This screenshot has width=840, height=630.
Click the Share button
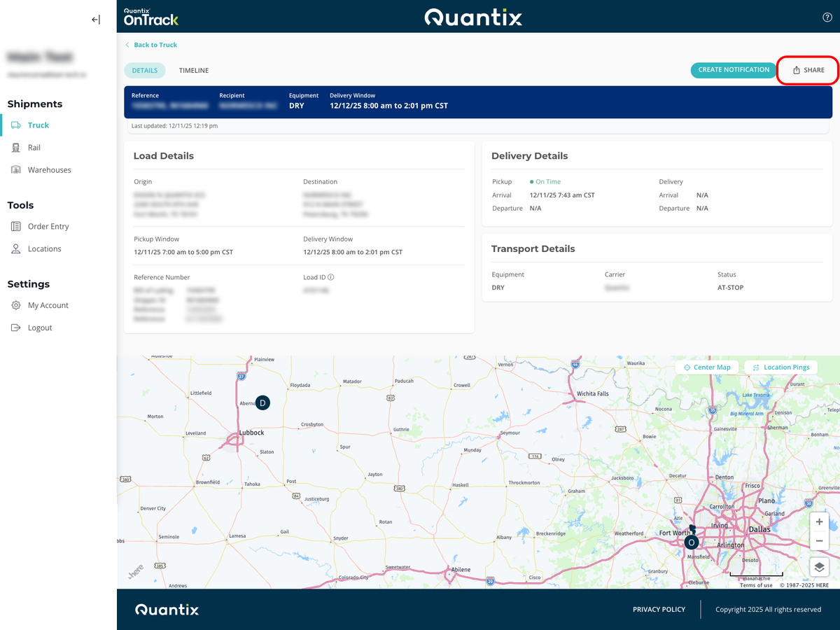pyautogui.click(x=807, y=70)
